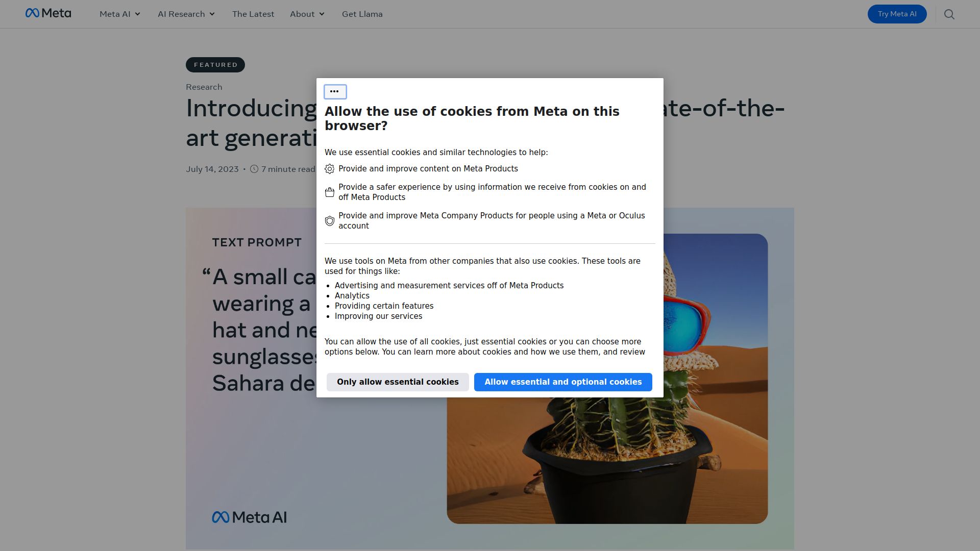This screenshot has height=551, width=980.
Task: Expand the About dropdown menu
Action: tap(307, 14)
